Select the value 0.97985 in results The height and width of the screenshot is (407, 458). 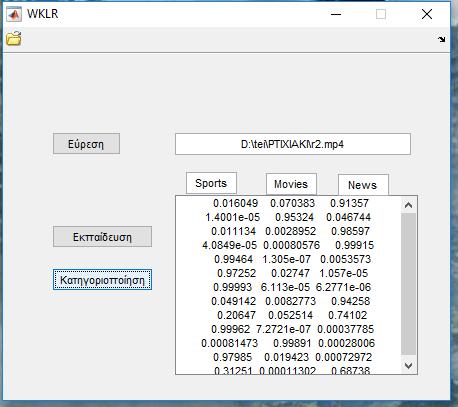tap(232, 357)
